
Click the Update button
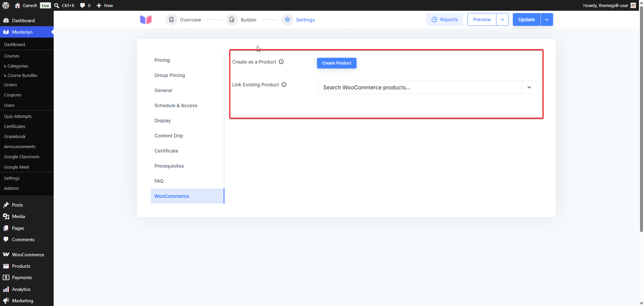click(527, 19)
